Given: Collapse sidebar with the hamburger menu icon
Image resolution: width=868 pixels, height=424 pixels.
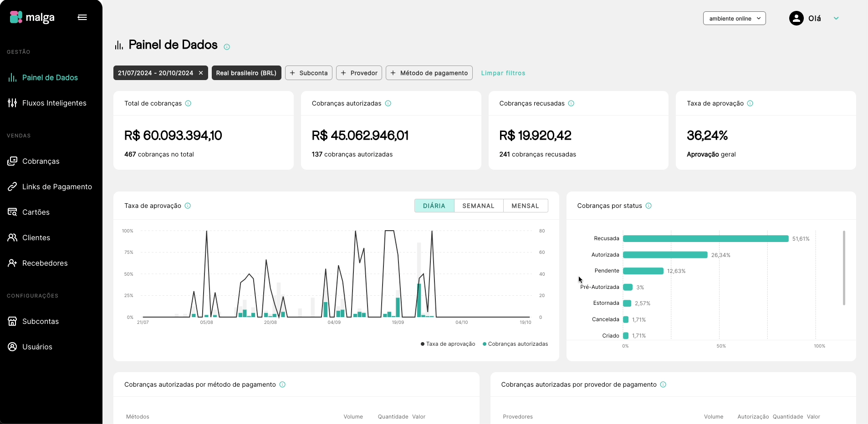Looking at the screenshot, I should [82, 17].
